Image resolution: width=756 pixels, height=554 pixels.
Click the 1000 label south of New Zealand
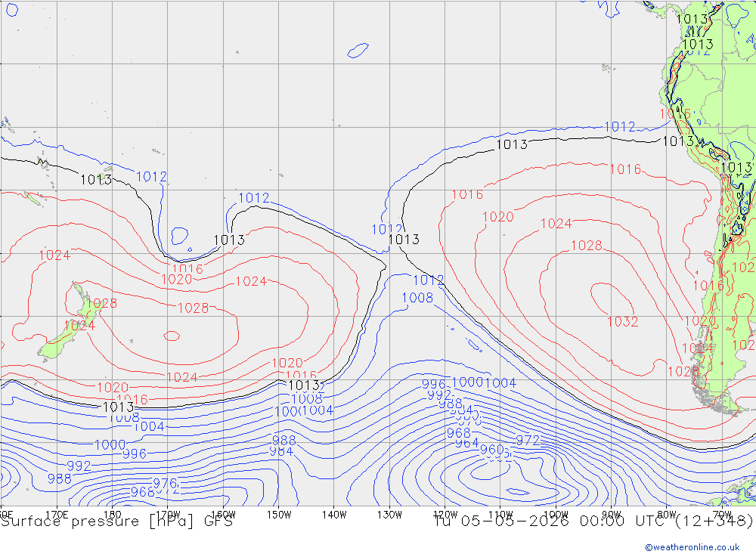click(x=110, y=444)
